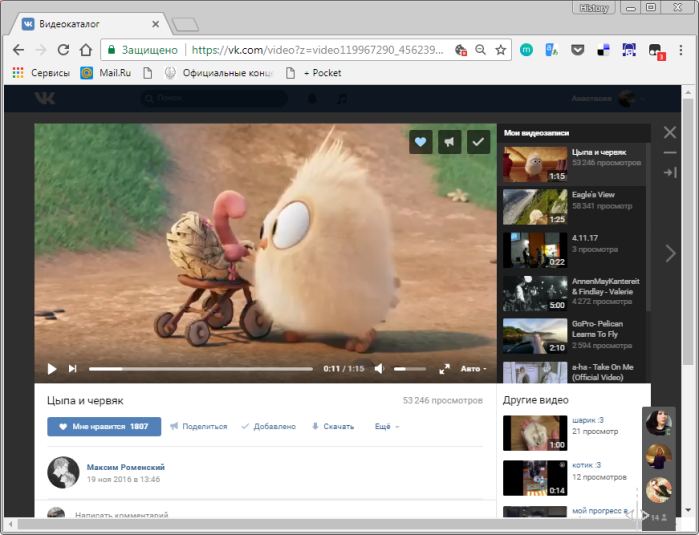Adjust the volume slider
Viewport: 699px width, 535px height.
pyautogui.click(x=410, y=369)
